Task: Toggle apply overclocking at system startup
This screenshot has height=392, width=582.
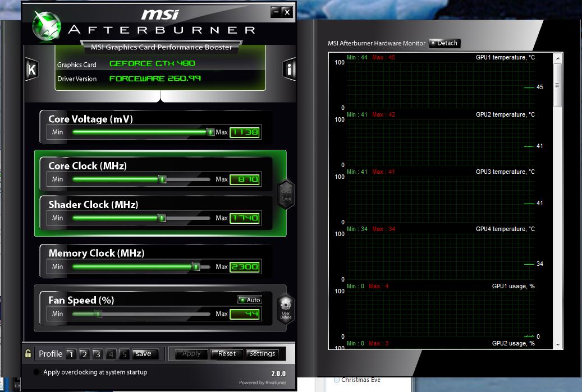Action: 36,372
